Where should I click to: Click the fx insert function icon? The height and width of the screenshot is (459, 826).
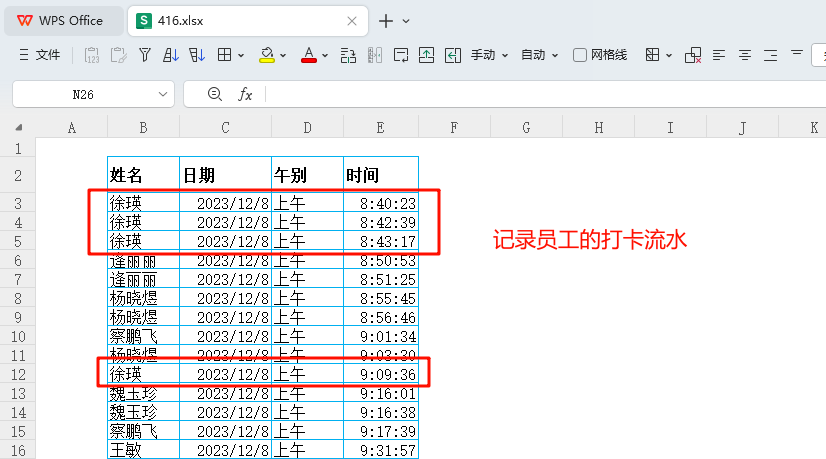pyautogui.click(x=245, y=94)
